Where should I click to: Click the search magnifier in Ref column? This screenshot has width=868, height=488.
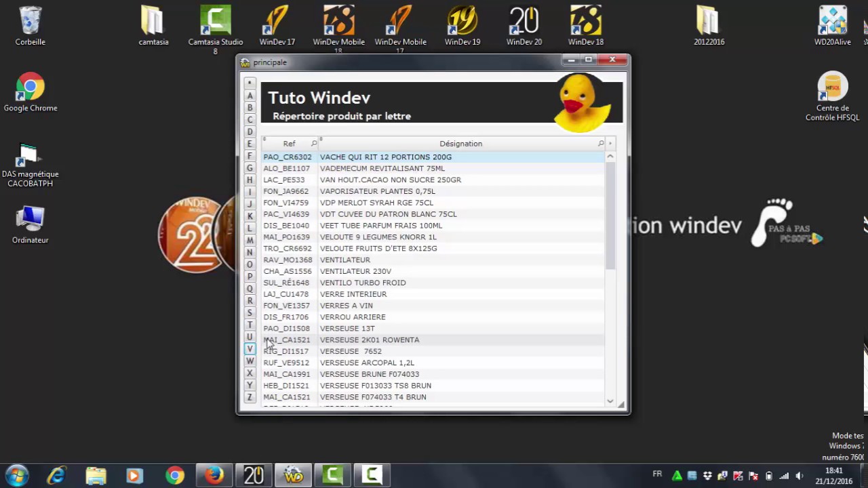314,143
